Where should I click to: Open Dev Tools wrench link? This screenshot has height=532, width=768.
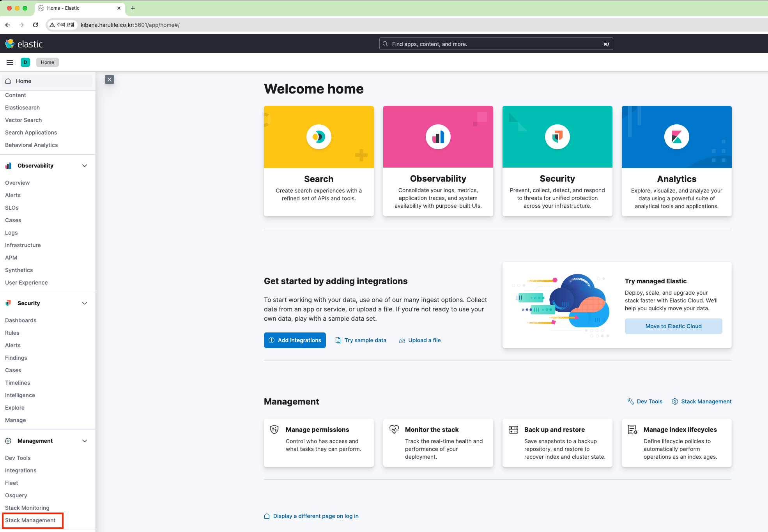pyautogui.click(x=645, y=401)
